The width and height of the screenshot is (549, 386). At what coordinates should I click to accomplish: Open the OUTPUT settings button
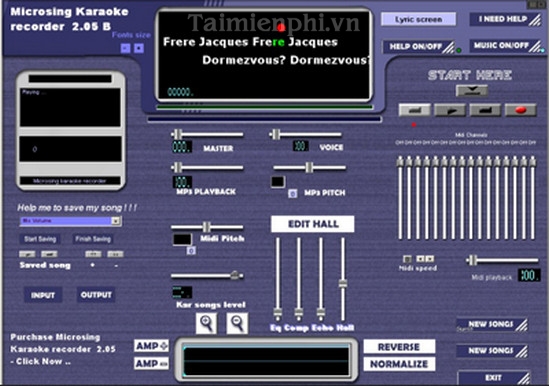point(96,295)
